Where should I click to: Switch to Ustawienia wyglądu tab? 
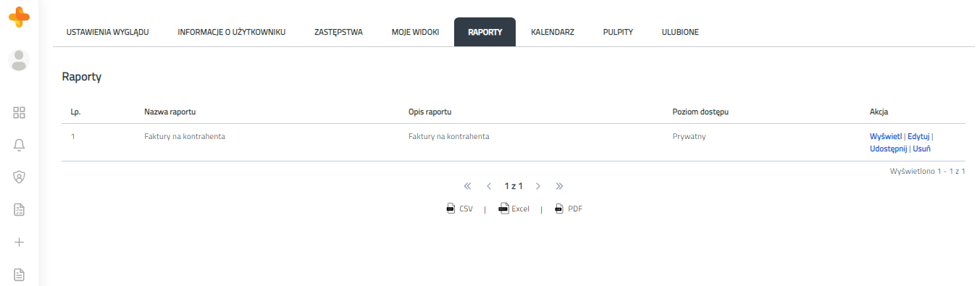click(107, 32)
